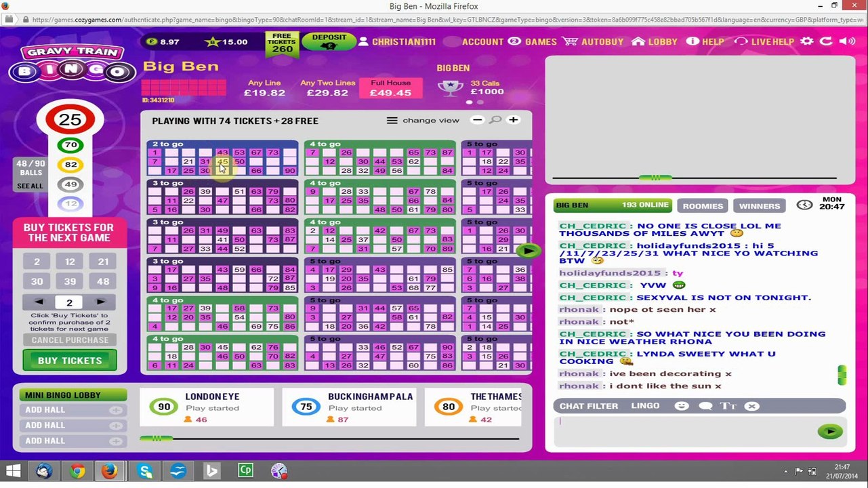Click the video panel green slider handle
This screenshot has width=868, height=488.
pos(655,178)
